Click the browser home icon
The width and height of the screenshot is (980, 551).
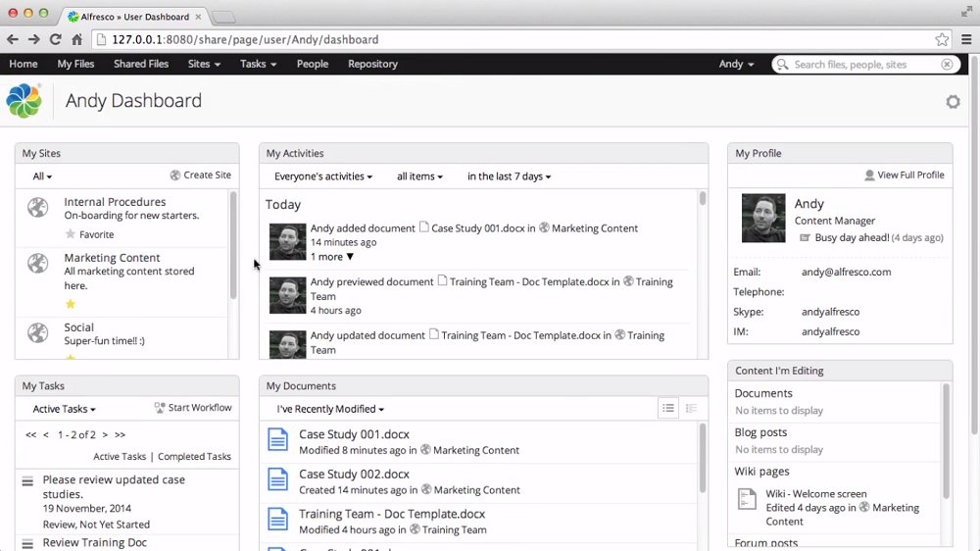[x=76, y=39]
